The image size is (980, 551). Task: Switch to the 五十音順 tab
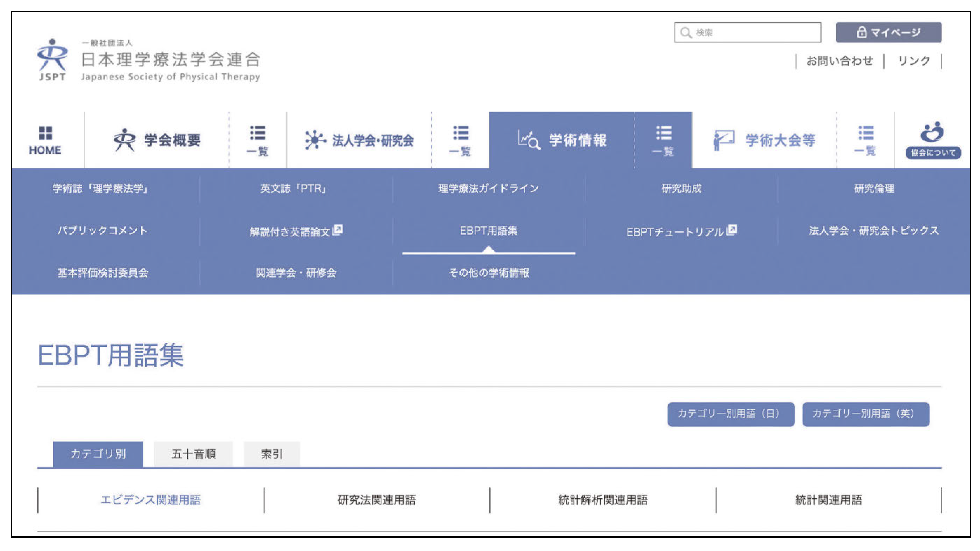coord(193,454)
